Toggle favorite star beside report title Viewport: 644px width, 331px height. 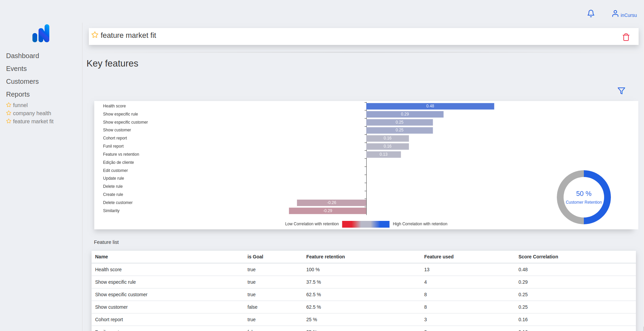95,35
